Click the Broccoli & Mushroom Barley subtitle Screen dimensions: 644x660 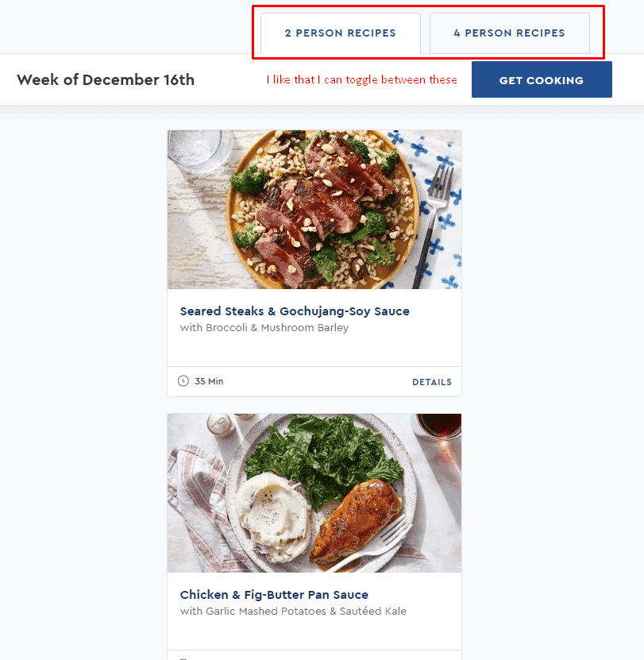(264, 328)
